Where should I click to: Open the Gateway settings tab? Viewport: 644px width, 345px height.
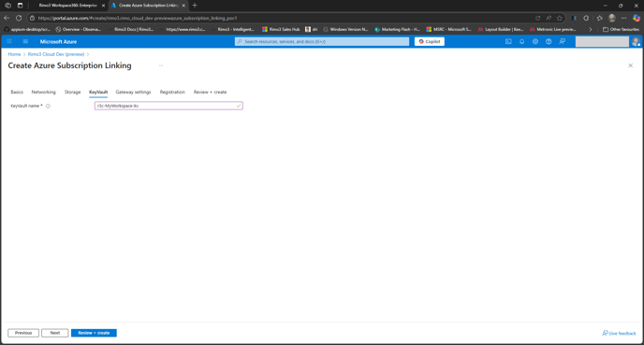pyautogui.click(x=133, y=92)
